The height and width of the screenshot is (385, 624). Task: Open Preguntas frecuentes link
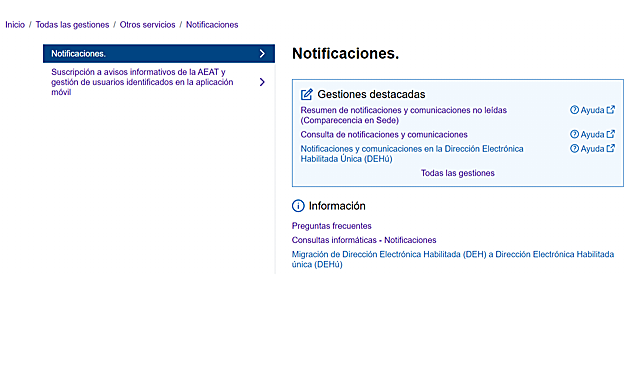pyautogui.click(x=332, y=226)
